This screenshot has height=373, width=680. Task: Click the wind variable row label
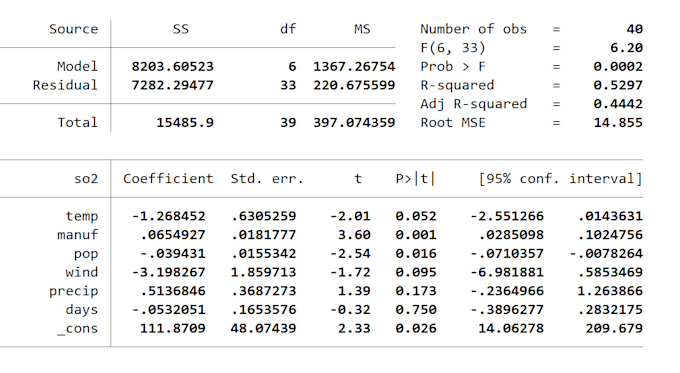pyautogui.click(x=82, y=272)
